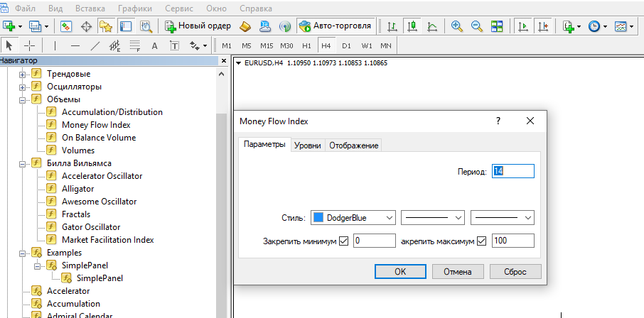Viewport: 644px width, 318px height.
Task: Open the new chart icon
Action: point(9,26)
